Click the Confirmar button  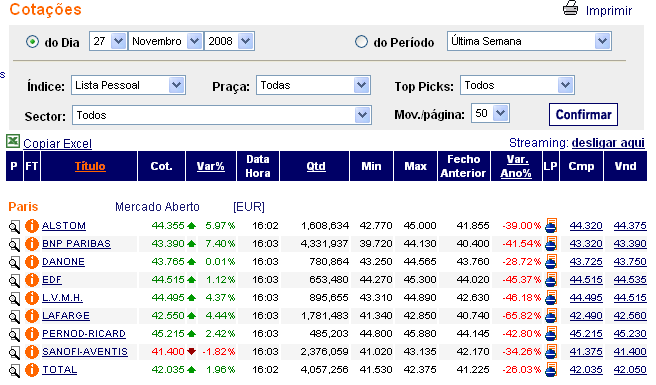coord(583,115)
